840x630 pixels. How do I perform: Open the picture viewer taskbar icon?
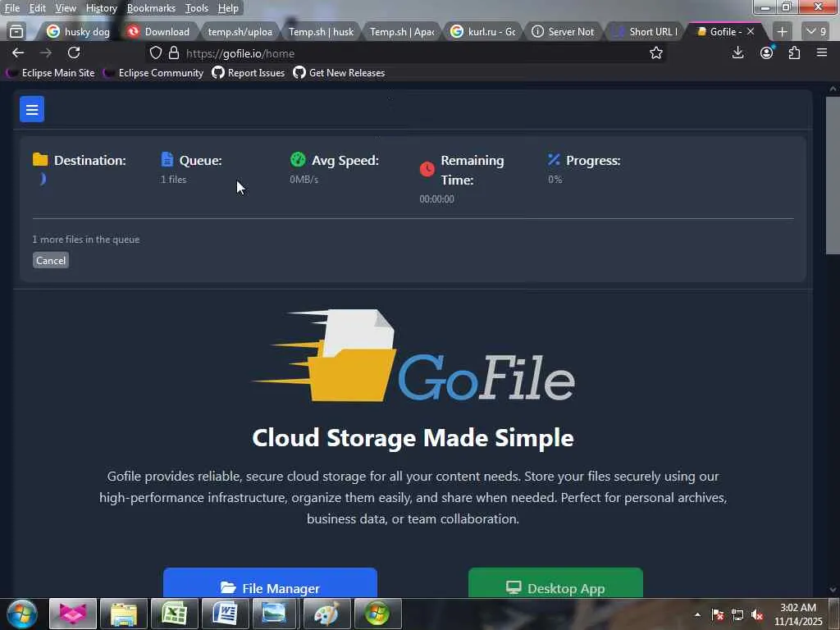[275, 614]
